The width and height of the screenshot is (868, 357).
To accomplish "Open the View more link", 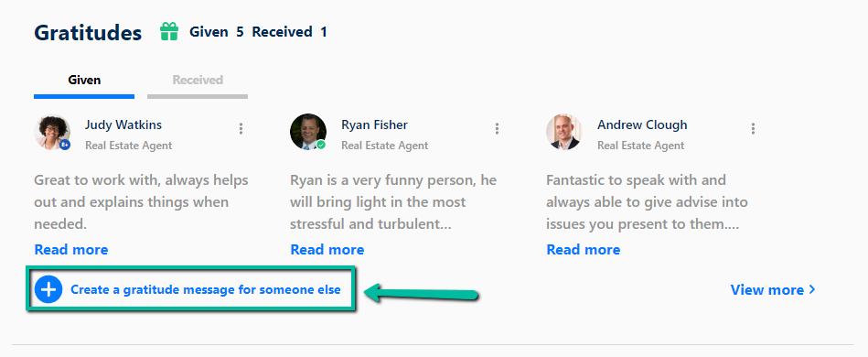I will 767,289.
